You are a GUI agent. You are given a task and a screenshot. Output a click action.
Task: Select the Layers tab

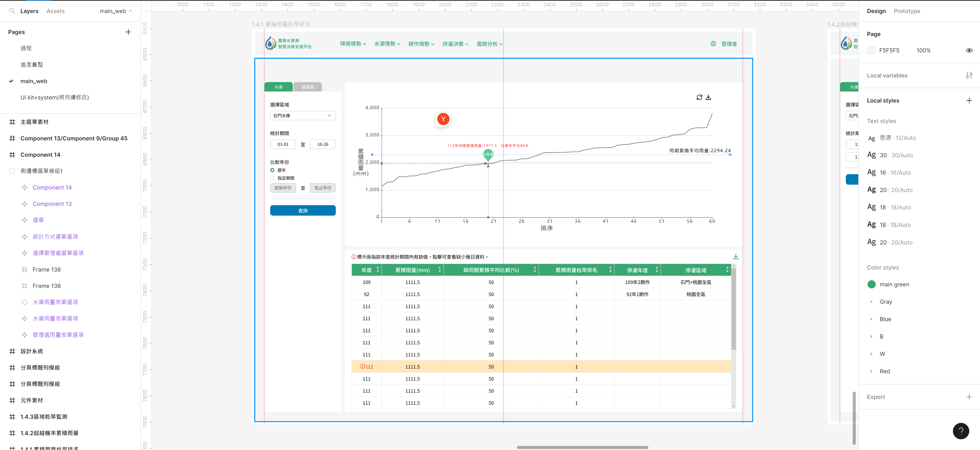29,11
